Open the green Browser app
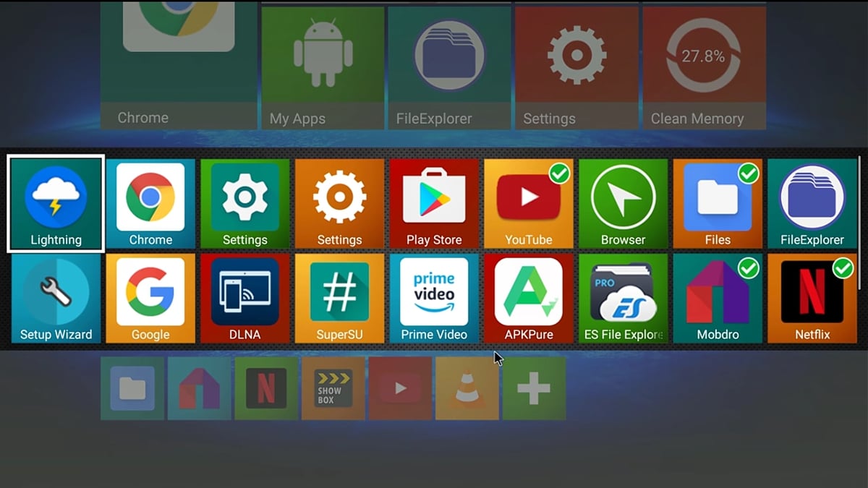Viewport: 868px width, 488px height. pyautogui.click(x=623, y=204)
